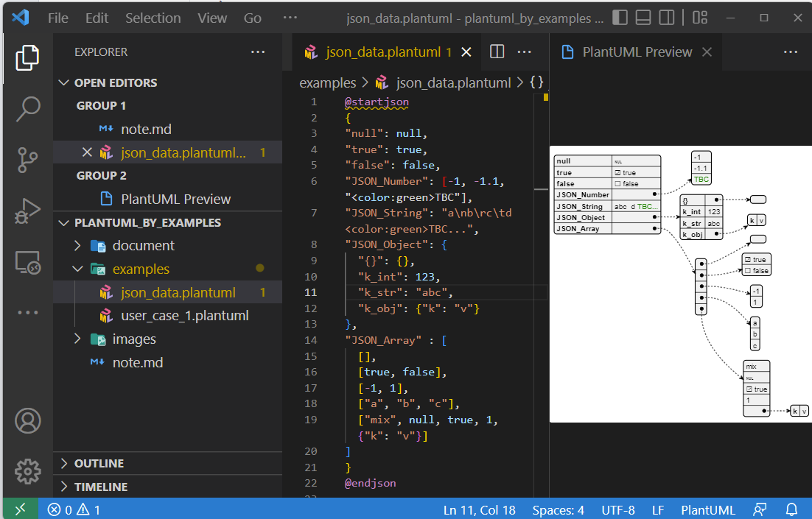
Task: Open Customize Layout icon in title bar
Action: [x=699, y=18]
